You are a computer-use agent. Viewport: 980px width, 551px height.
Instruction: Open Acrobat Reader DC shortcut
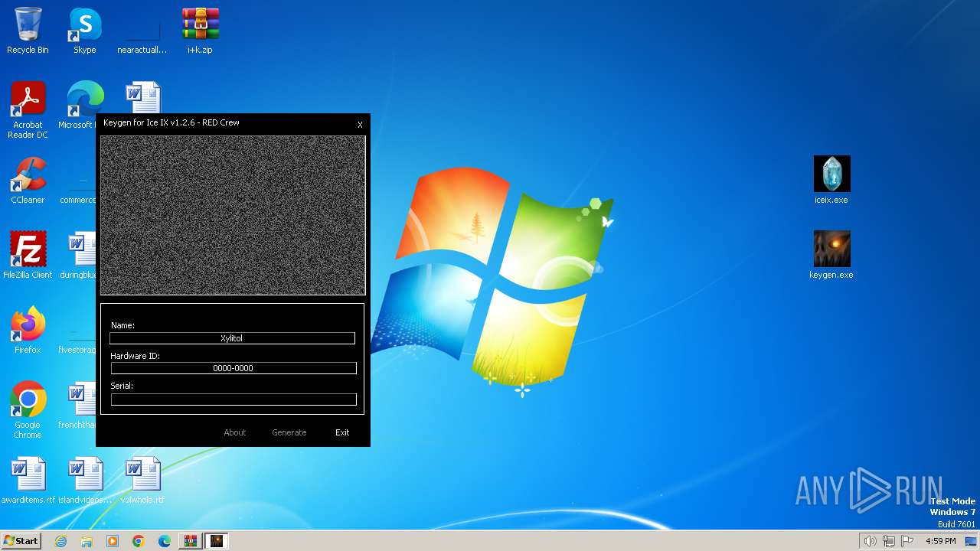tap(28, 110)
